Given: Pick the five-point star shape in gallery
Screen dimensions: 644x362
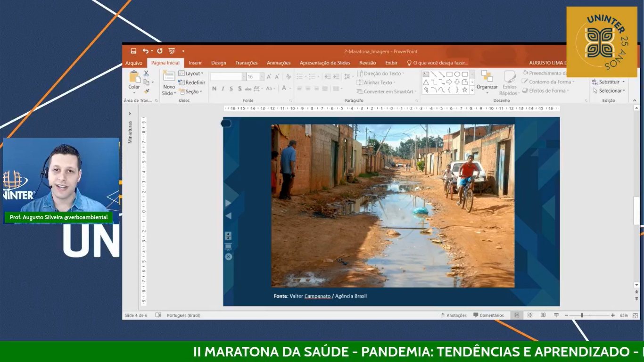Looking at the screenshot, I should (x=465, y=90).
